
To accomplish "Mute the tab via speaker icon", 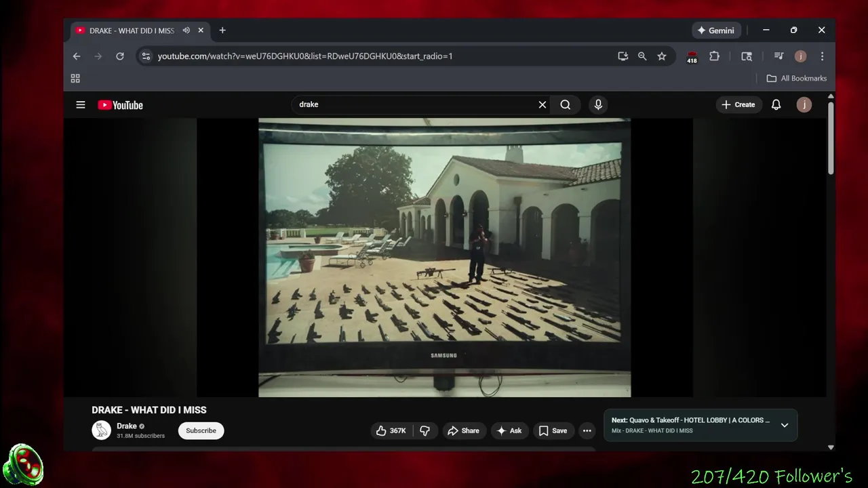I will click(x=186, y=30).
